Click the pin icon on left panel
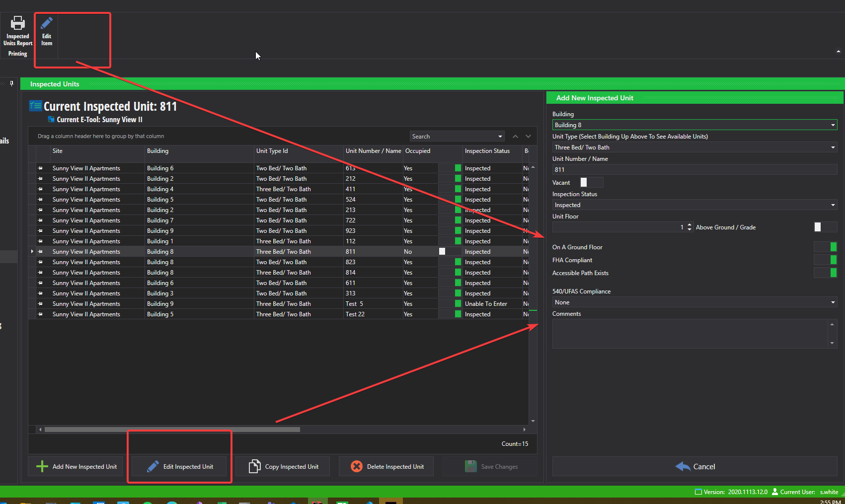Image resolution: width=845 pixels, height=504 pixels. pyautogui.click(x=11, y=83)
